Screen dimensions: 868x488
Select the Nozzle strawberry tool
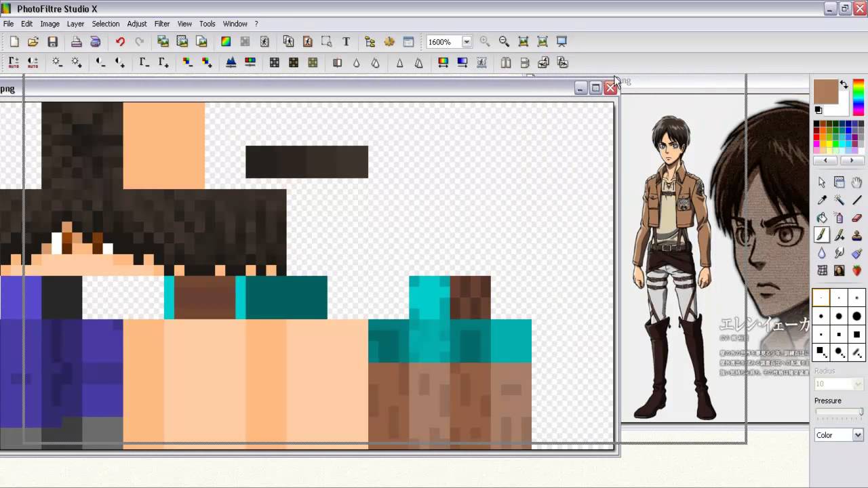pos(856,270)
